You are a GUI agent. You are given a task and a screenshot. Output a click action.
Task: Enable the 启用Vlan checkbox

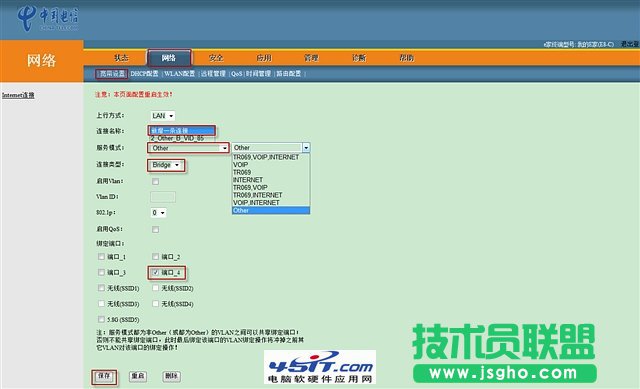pos(156,181)
